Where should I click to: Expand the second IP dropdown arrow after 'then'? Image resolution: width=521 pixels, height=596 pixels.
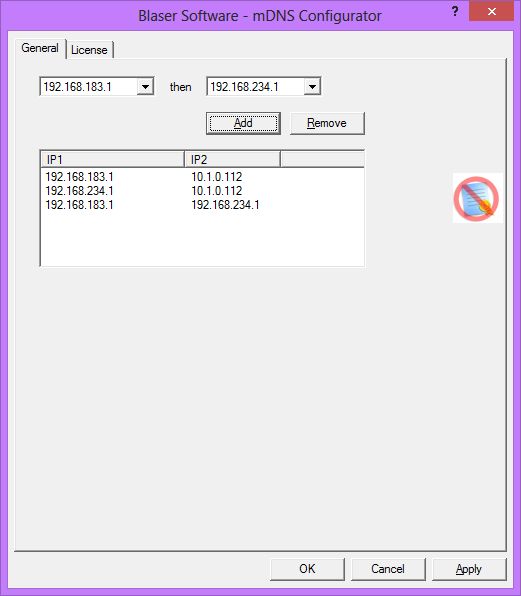tap(312, 87)
